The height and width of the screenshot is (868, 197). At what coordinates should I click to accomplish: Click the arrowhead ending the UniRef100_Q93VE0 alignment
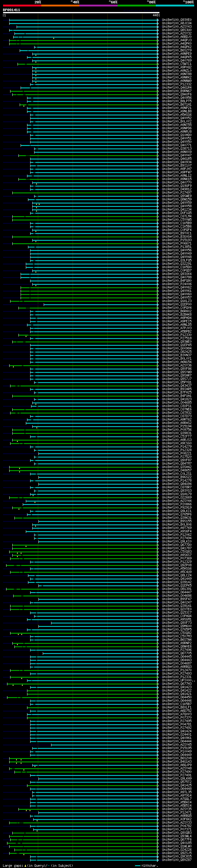coord(158,20)
